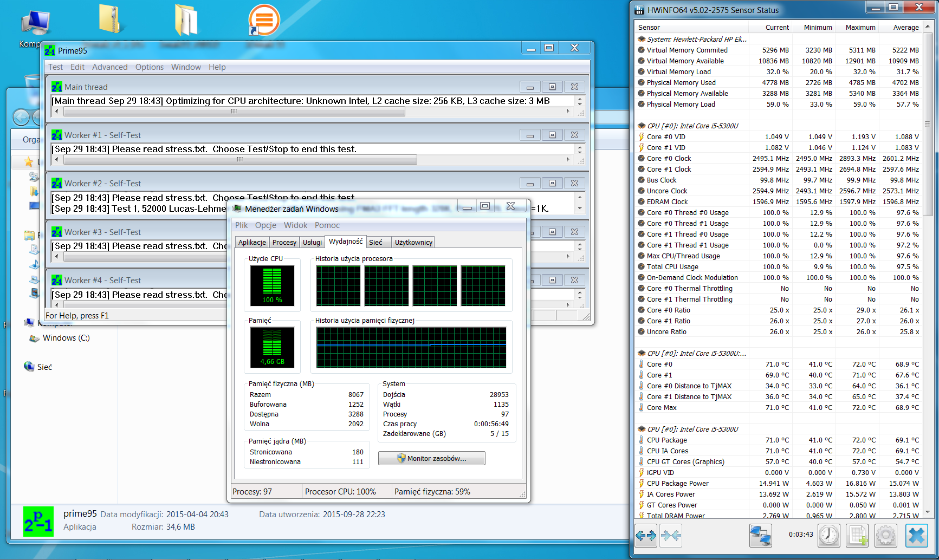Click the Core Max temperature sensor icon
This screenshot has height=560, width=939.
(x=642, y=408)
